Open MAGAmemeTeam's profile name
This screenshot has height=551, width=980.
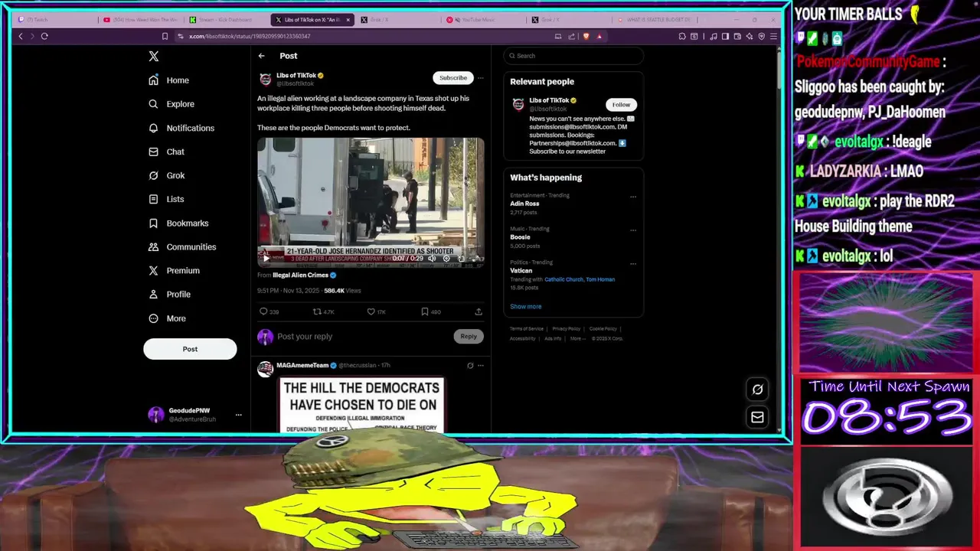click(302, 365)
